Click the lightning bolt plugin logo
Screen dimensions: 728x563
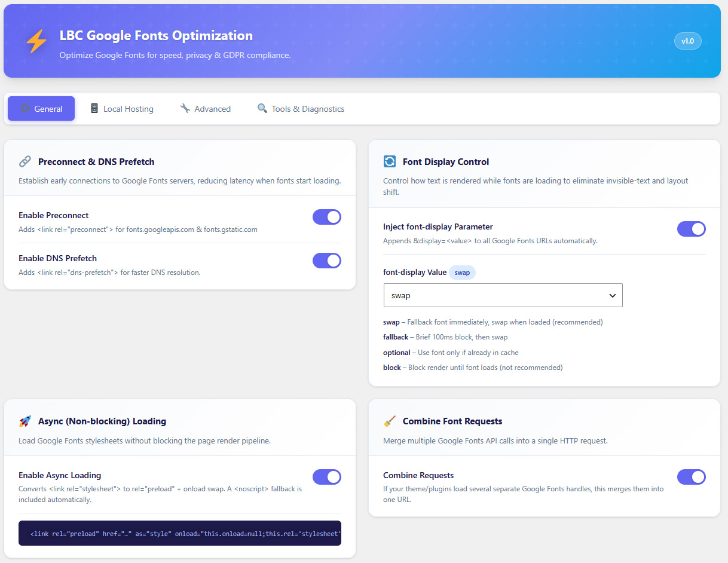[36, 42]
